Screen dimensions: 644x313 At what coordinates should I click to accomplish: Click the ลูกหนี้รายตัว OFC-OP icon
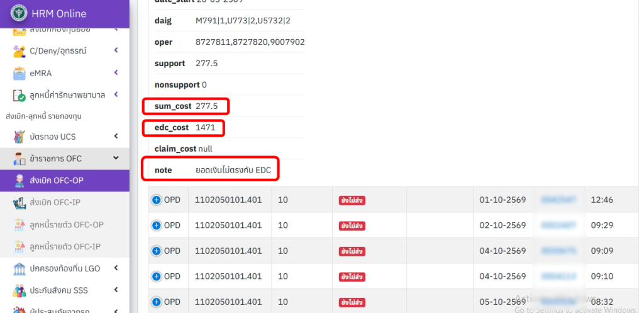click(19, 225)
